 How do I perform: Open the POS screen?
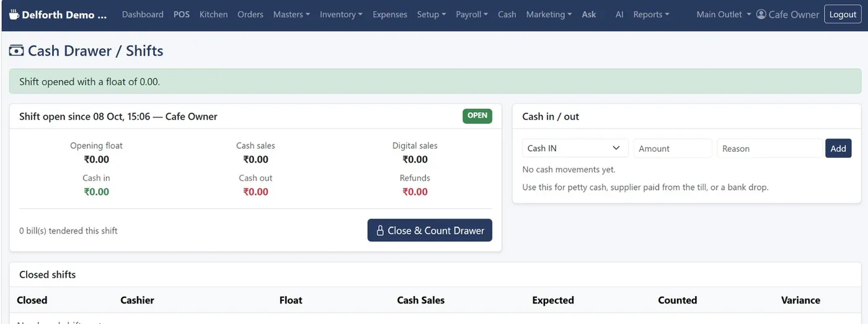pyautogui.click(x=182, y=14)
